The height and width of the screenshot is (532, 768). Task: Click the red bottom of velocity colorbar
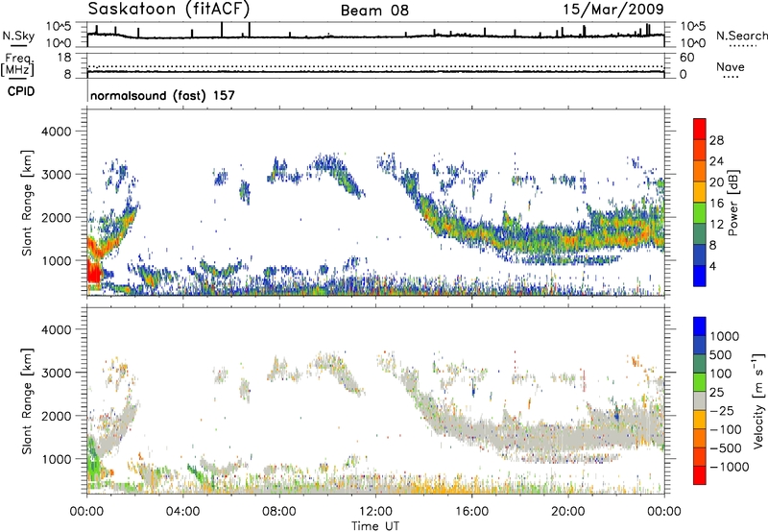[700, 475]
